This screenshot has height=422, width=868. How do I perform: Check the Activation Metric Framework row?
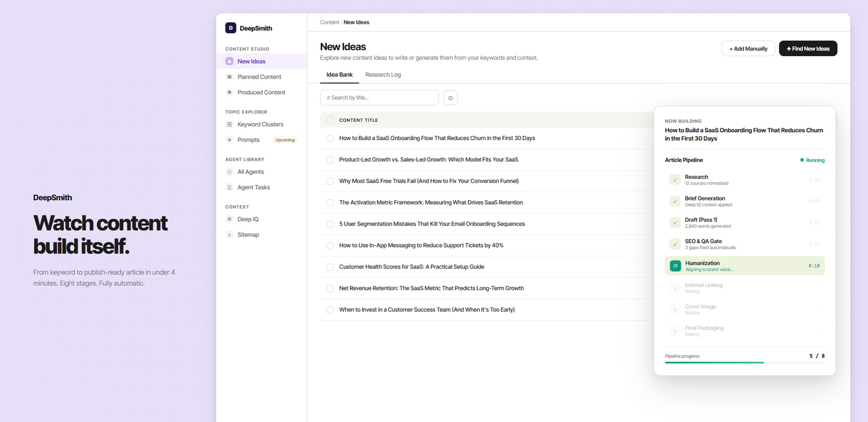tap(330, 203)
